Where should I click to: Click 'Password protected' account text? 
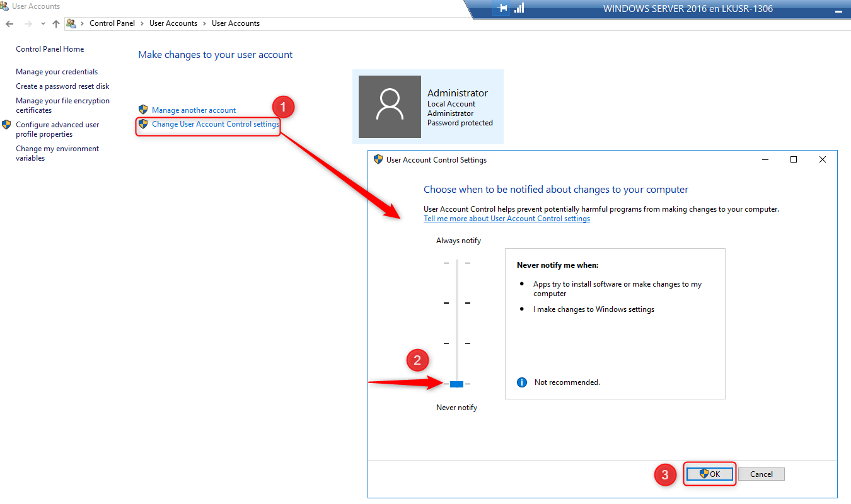pos(460,123)
